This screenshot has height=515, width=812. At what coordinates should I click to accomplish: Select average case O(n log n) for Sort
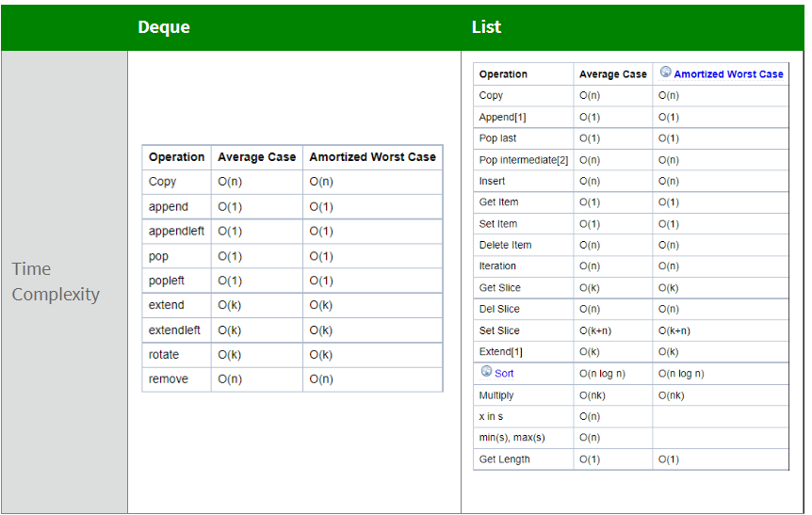point(602,374)
